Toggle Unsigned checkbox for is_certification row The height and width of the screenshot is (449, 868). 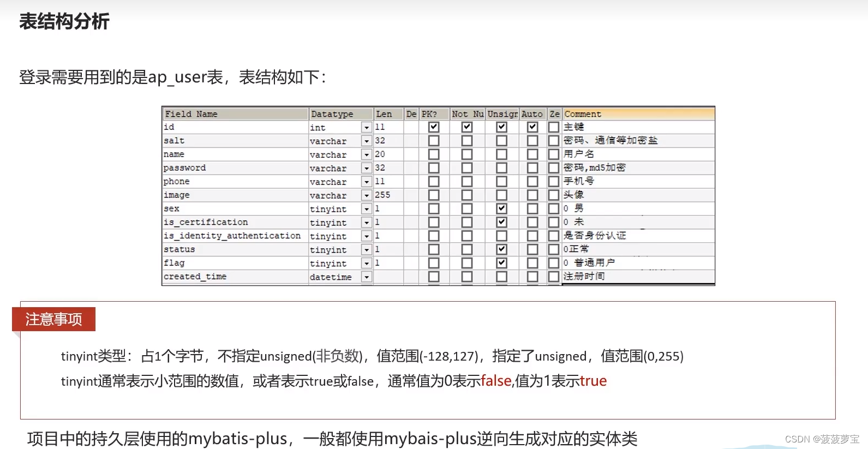(x=502, y=222)
